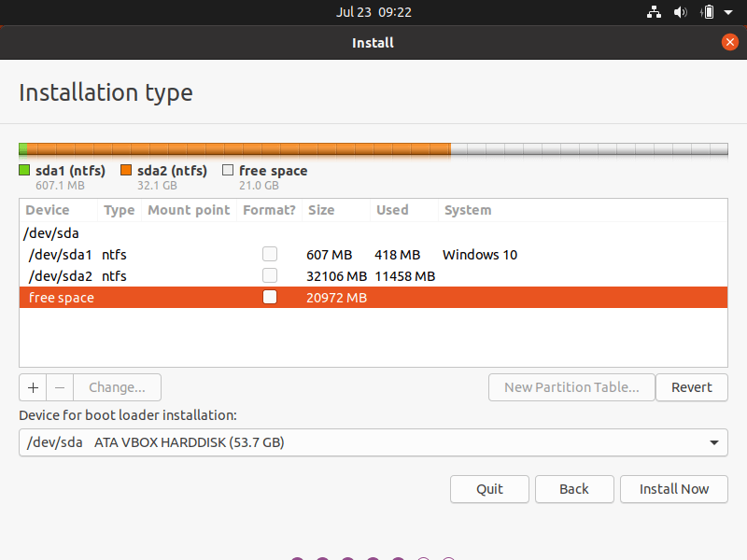Select the /dev/sda device row

pyautogui.click(x=373, y=233)
